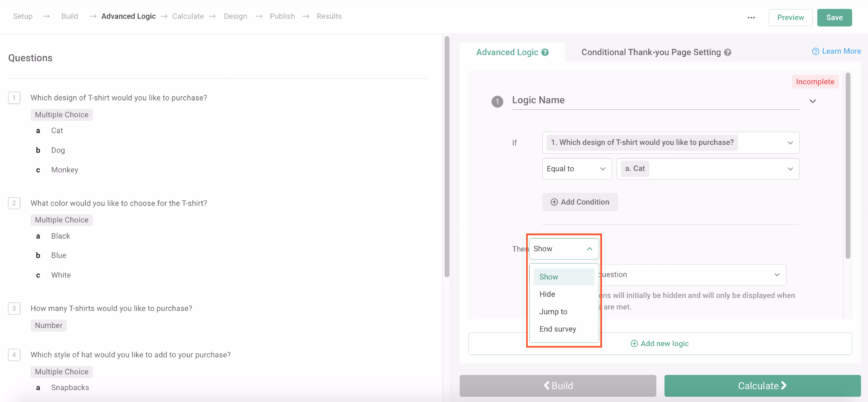This screenshot has height=402, width=868.
Task: Click the questions panel scrollbar
Action: pos(447,157)
